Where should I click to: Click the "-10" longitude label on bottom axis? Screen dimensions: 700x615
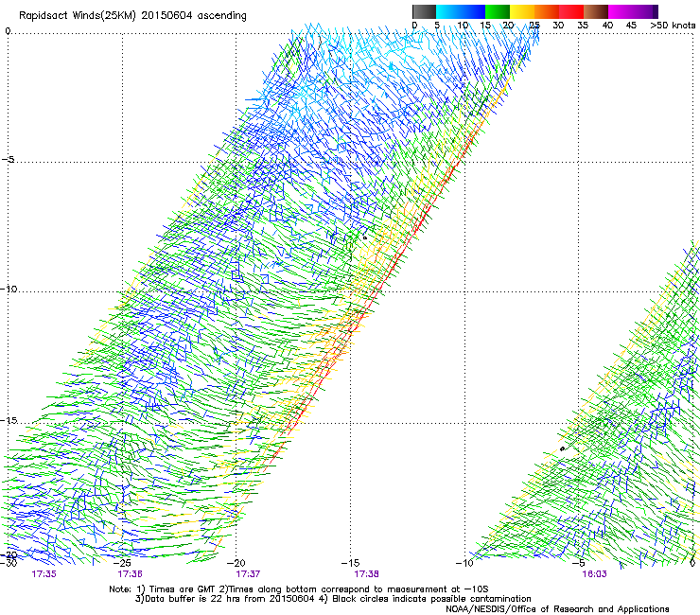[x=464, y=563]
